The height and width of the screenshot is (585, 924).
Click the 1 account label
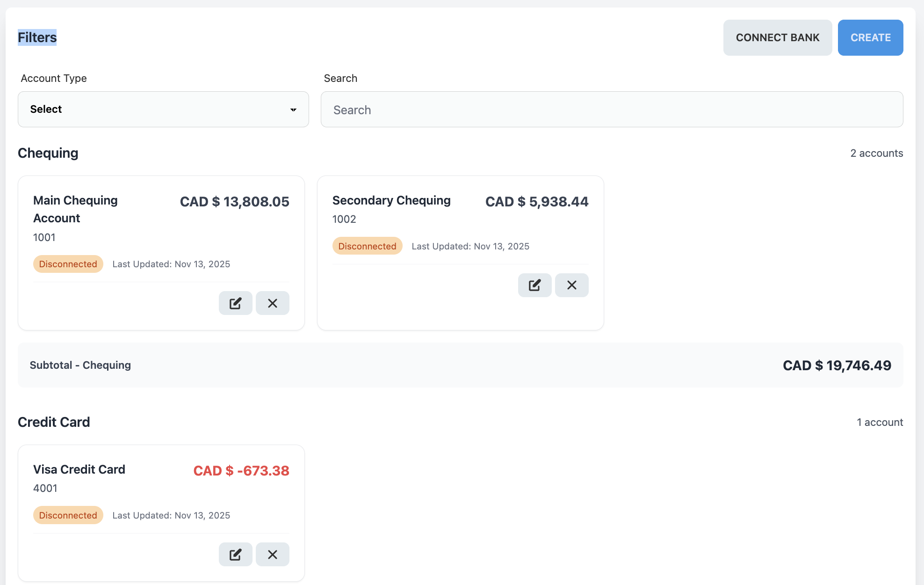point(880,422)
